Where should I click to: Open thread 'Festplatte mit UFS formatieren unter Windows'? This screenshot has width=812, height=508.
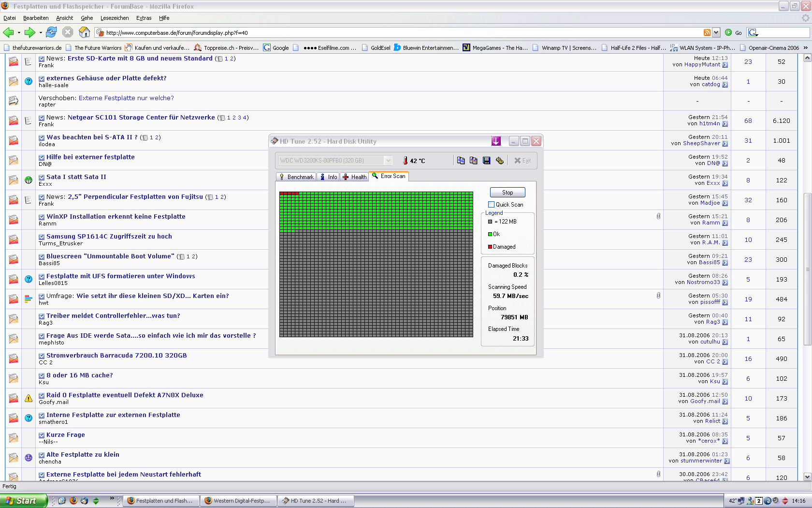(121, 276)
